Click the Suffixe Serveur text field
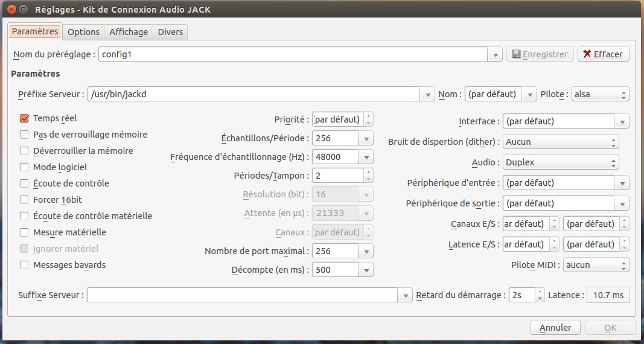 242,295
